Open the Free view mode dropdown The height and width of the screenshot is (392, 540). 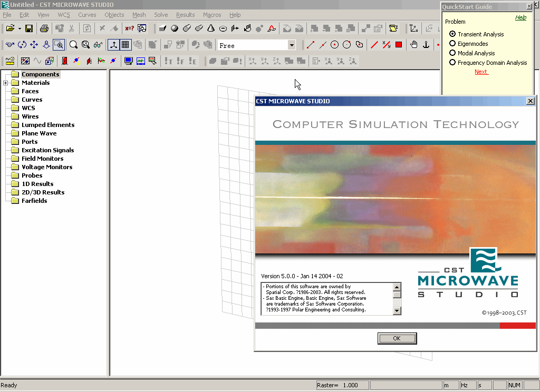[x=292, y=45]
